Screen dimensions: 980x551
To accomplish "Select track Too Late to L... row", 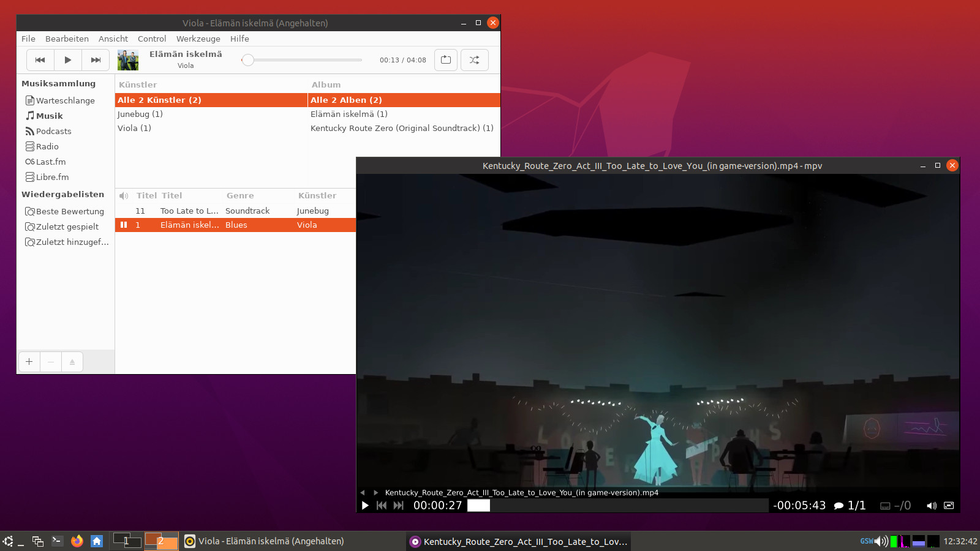I will [236, 211].
